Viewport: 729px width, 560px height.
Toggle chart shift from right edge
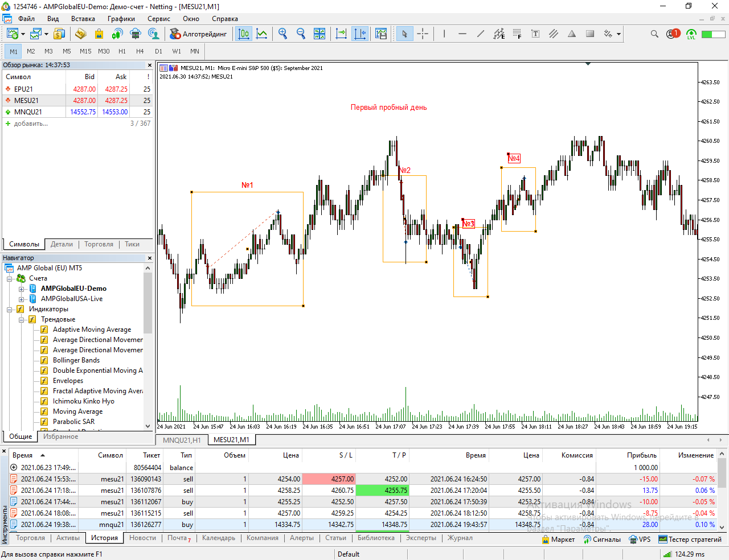point(360,34)
